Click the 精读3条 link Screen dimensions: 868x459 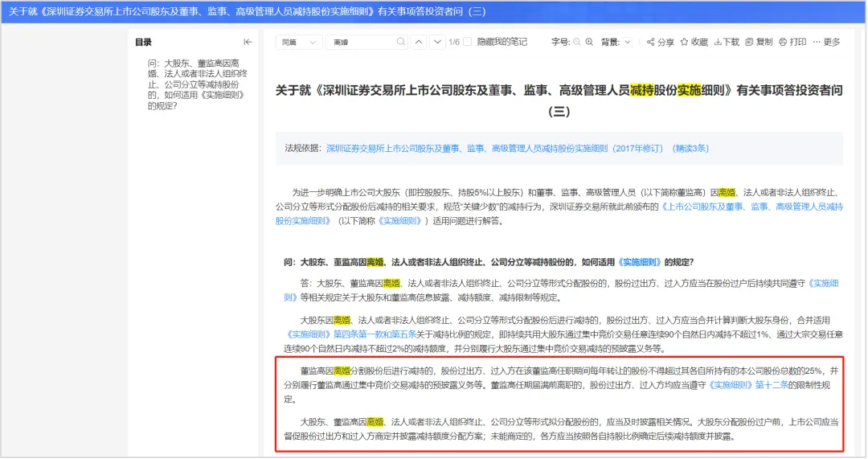tap(690, 149)
